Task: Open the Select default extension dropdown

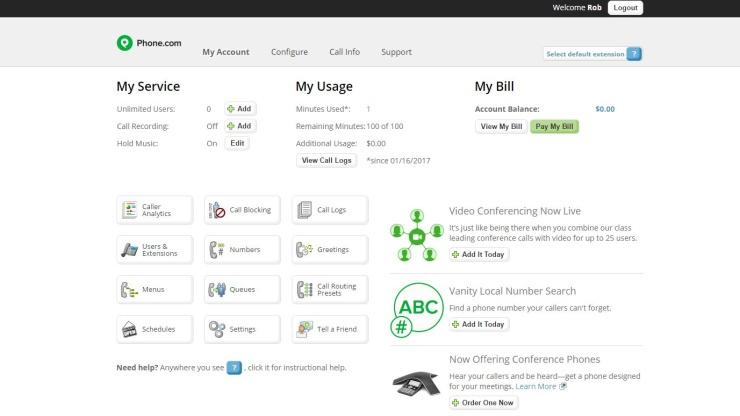Action: [x=585, y=54]
